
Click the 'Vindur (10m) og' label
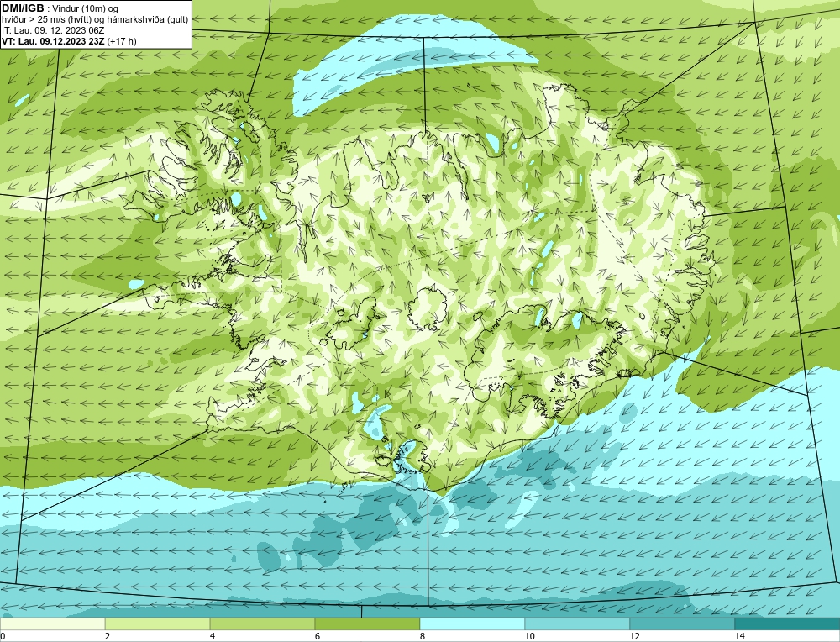pyautogui.click(x=87, y=9)
